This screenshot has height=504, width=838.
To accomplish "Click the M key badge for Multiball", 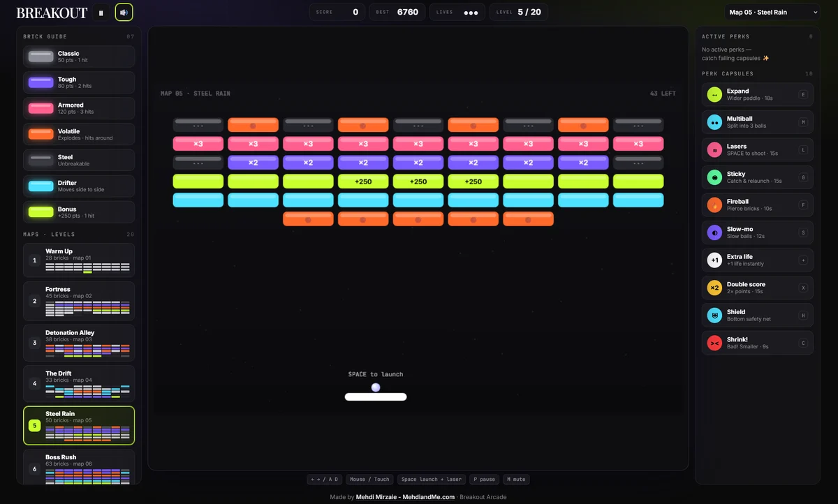I will click(x=803, y=122).
